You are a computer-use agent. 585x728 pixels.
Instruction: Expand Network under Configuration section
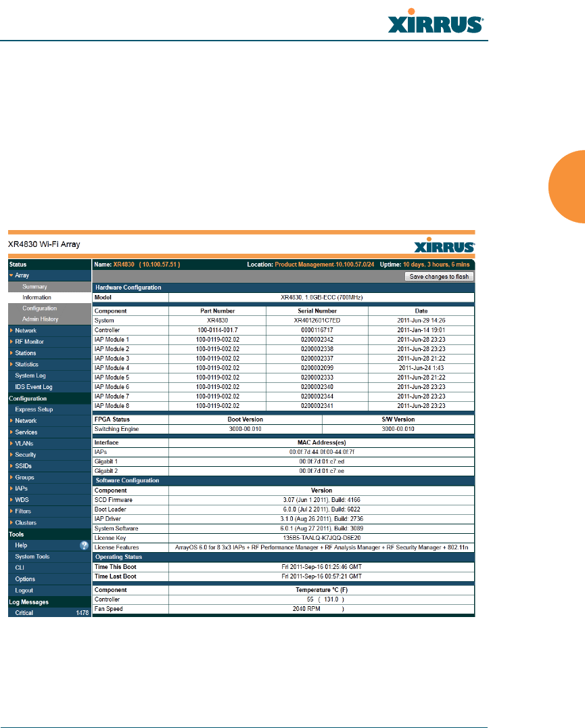[x=26, y=421]
